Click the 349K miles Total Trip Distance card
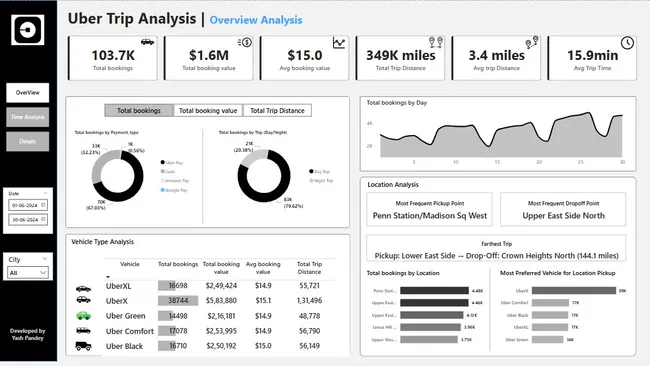650x366 pixels. [x=400, y=58]
